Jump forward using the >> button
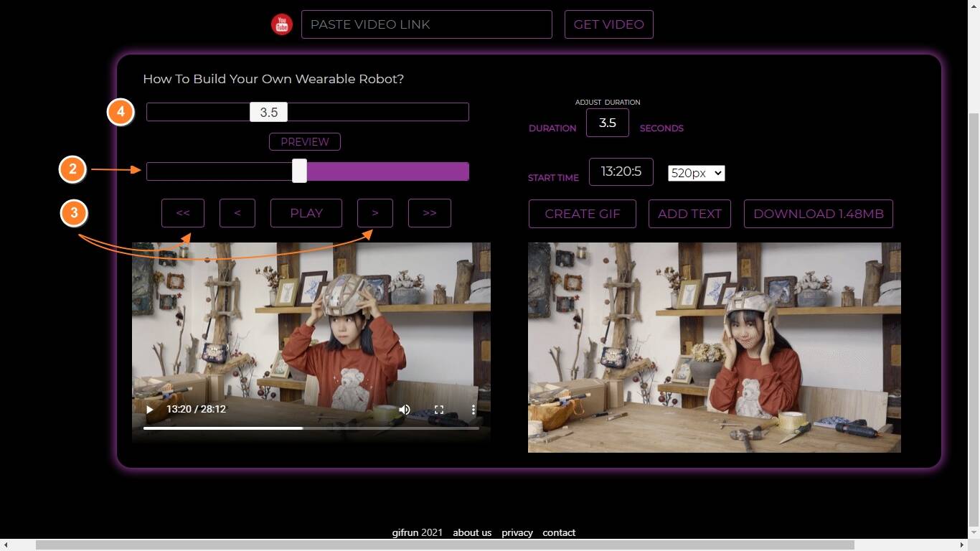The width and height of the screenshot is (980, 551). 429,212
